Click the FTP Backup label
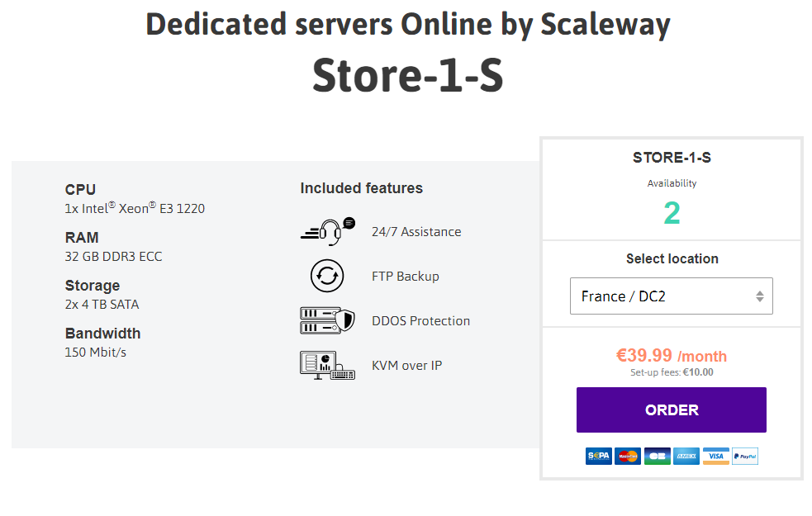The width and height of the screenshot is (812, 516). tap(405, 277)
